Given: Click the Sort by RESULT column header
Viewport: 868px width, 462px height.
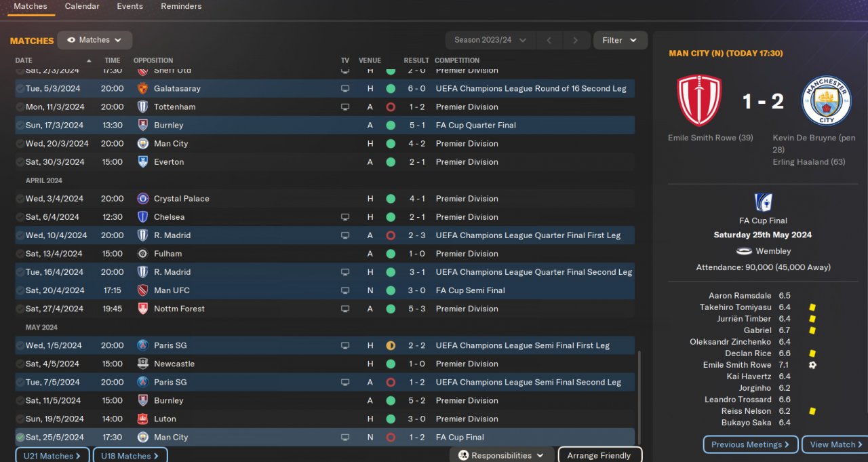Looking at the screenshot, I should (x=416, y=60).
